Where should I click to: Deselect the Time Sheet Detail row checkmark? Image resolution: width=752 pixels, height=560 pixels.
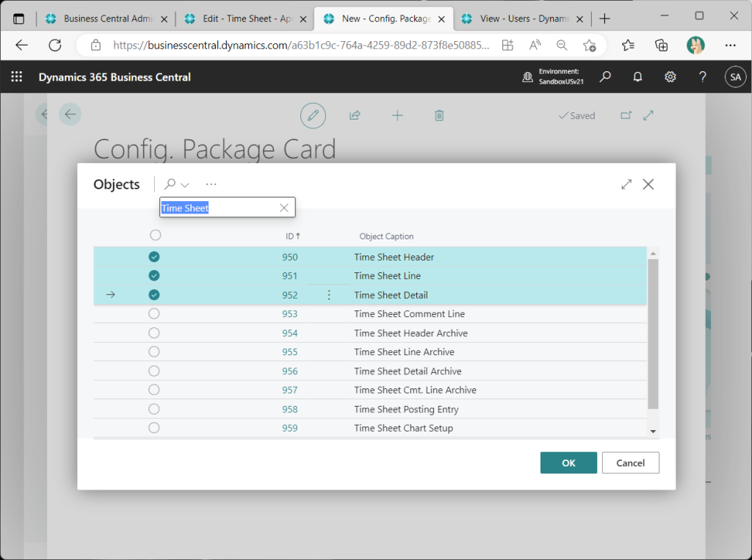154,295
